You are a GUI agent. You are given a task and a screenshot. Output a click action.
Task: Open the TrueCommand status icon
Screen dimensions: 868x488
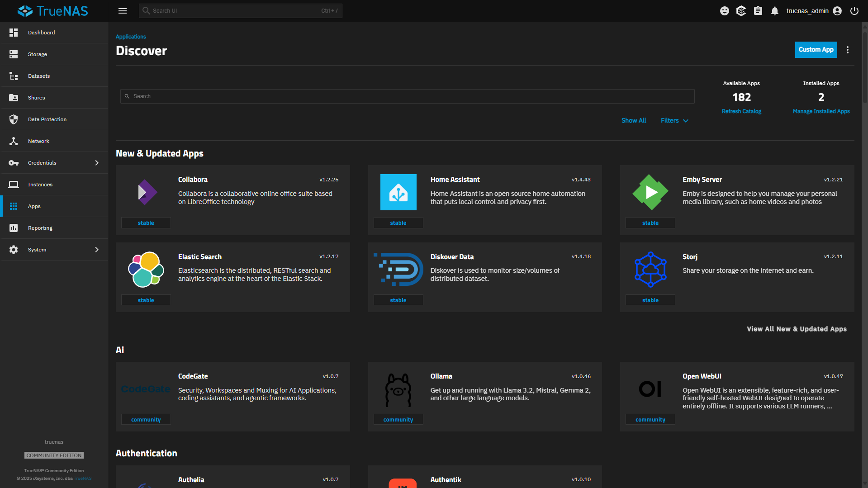coord(741,11)
